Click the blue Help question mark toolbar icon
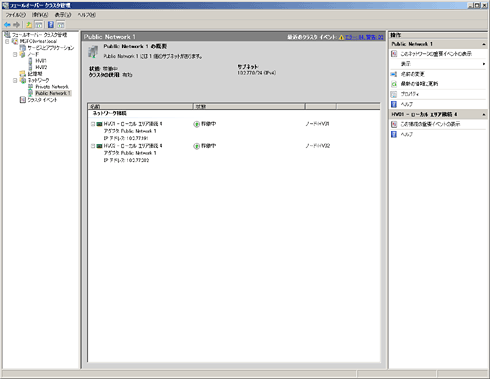Viewport: 490px width, 379px height. point(51,25)
